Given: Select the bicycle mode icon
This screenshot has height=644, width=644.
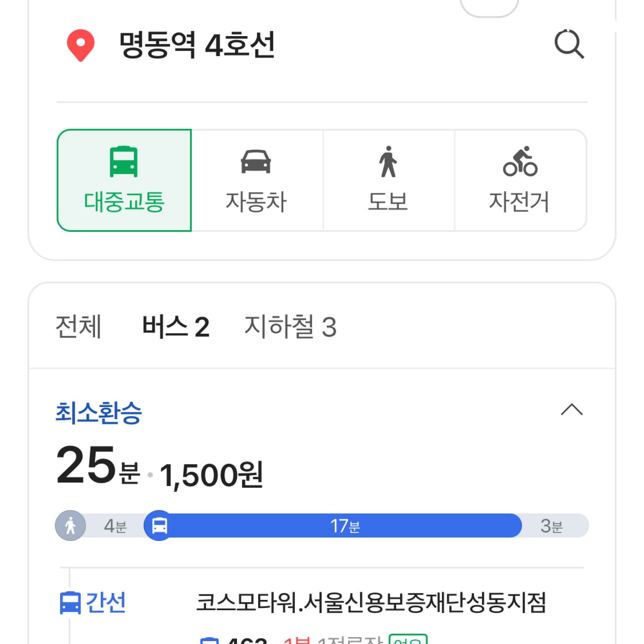Looking at the screenshot, I should click(520, 161).
